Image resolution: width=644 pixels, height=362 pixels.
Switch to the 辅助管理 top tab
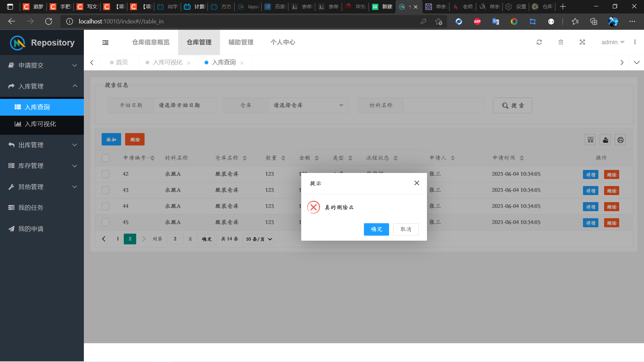[x=241, y=42]
